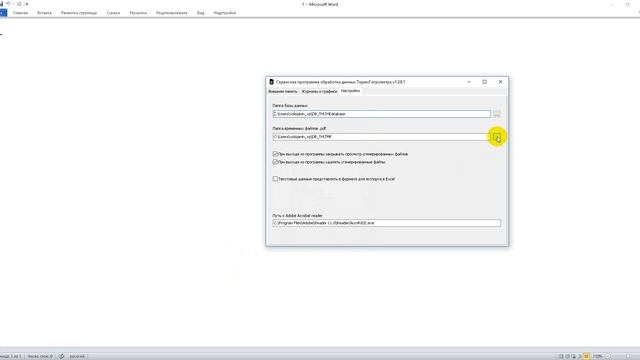Minimize the service program dialog
640x360 pixels.
(x=469, y=82)
